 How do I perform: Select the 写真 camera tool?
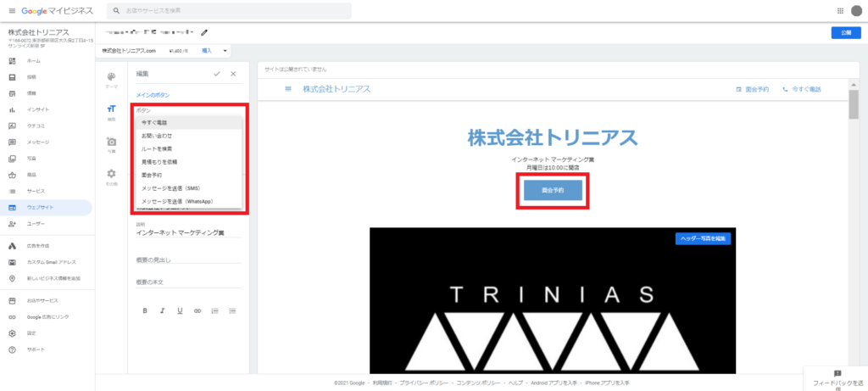pyautogui.click(x=111, y=144)
